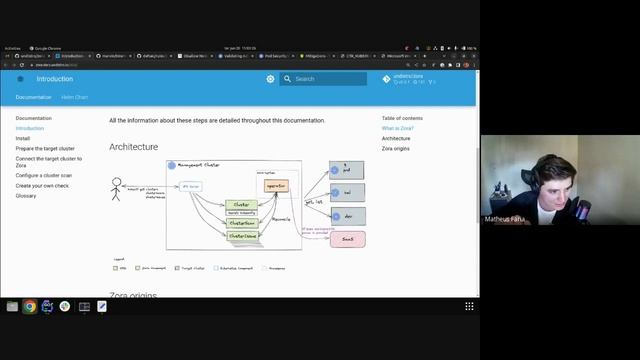This screenshot has height=360, width=640.
Task: Show applications grid
Action: pyautogui.click(x=469, y=306)
